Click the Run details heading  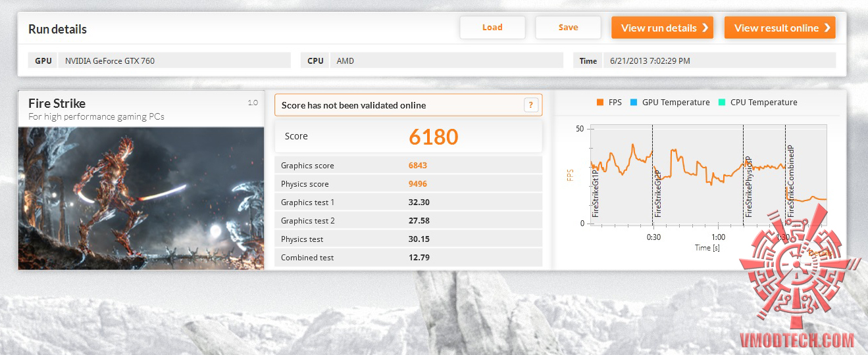[58, 29]
